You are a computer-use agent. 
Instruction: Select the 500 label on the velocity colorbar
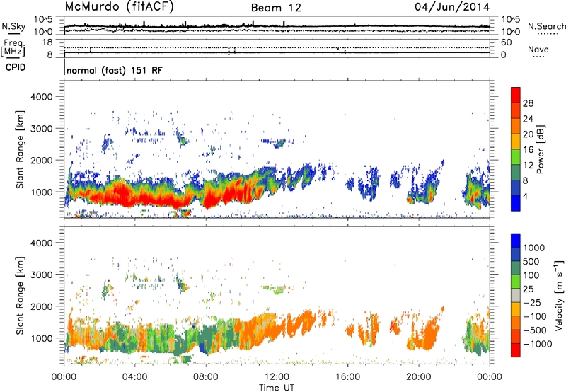tap(531, 262)
